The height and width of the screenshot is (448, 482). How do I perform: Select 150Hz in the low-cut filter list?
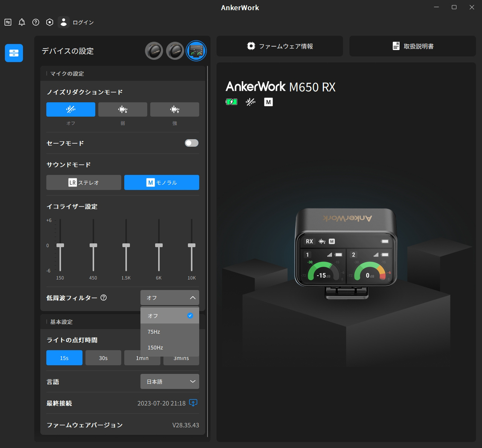click(x=170, y=348)
